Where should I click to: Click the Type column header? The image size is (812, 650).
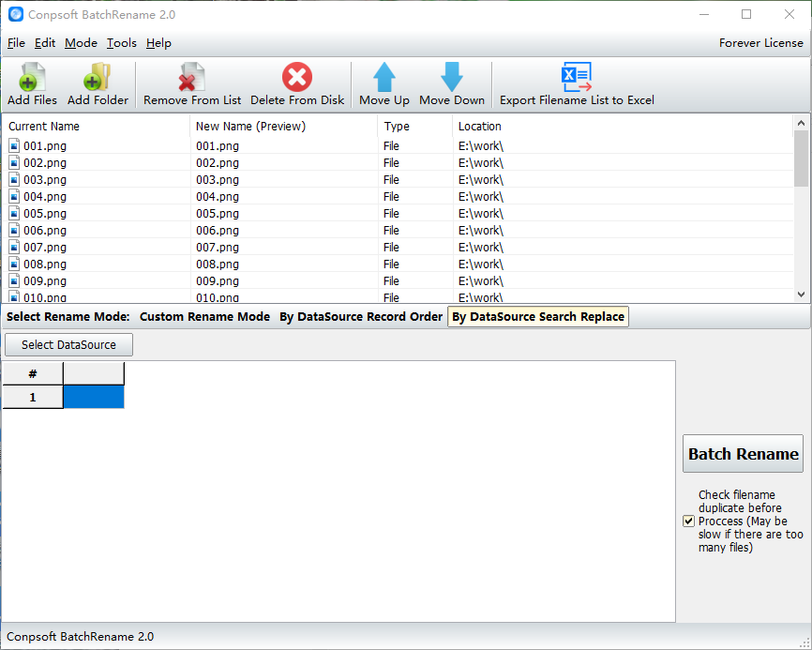tap(415, 126)
